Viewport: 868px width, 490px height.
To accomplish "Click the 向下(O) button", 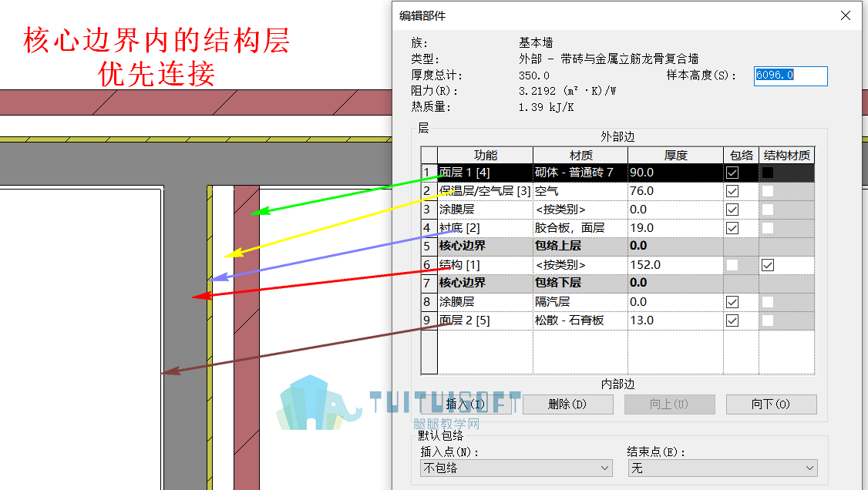I will (771, 404).
